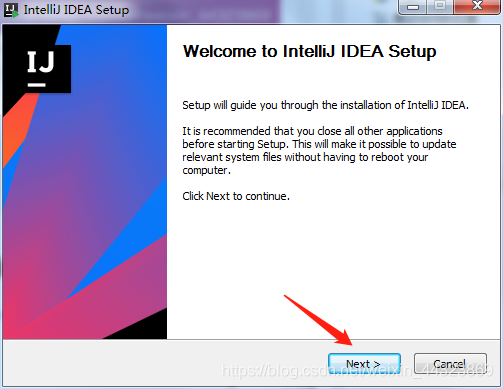Click the white underscore beneath IJ letters
Image resolution: width=503 pixels, height=389 pixels.
[x=36, y=85]
